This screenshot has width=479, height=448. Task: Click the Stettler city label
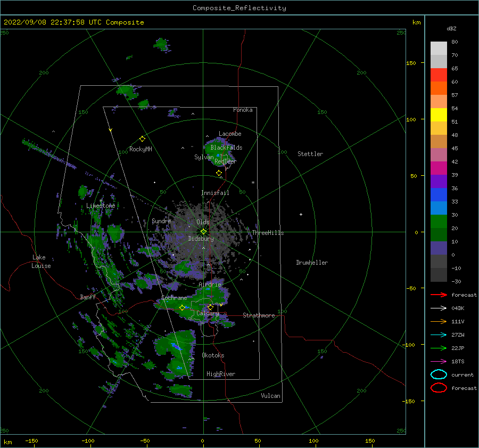click(310, 154)
